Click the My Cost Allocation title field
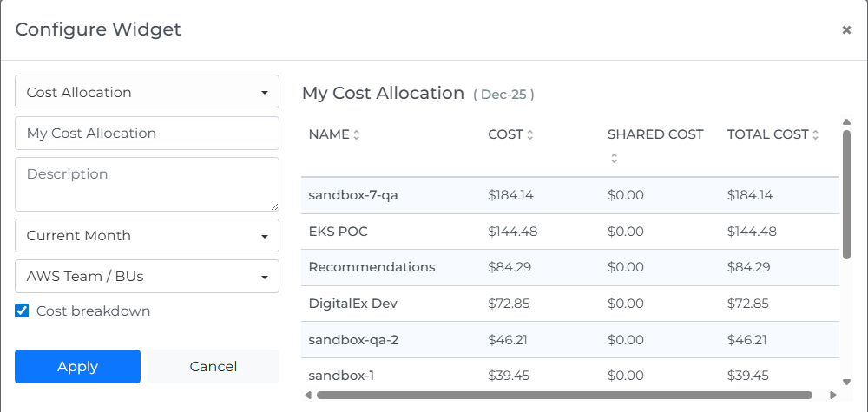 (x=147, y=134)
